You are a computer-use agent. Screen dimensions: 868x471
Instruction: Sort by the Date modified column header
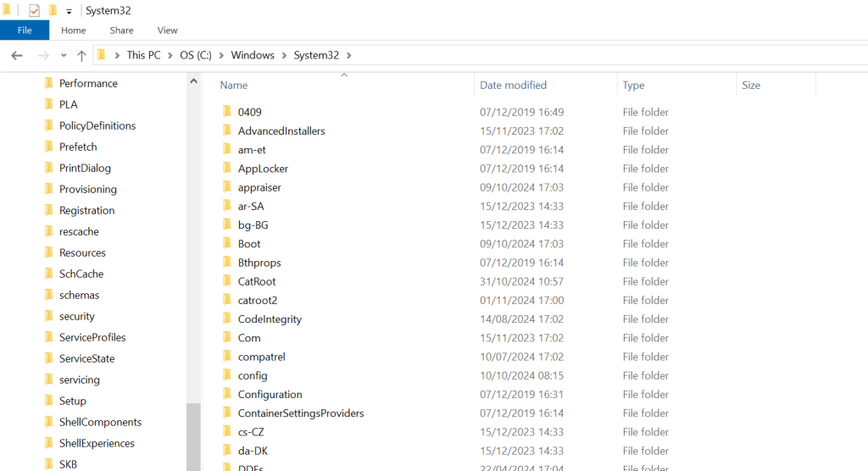(x=513, y=85)
